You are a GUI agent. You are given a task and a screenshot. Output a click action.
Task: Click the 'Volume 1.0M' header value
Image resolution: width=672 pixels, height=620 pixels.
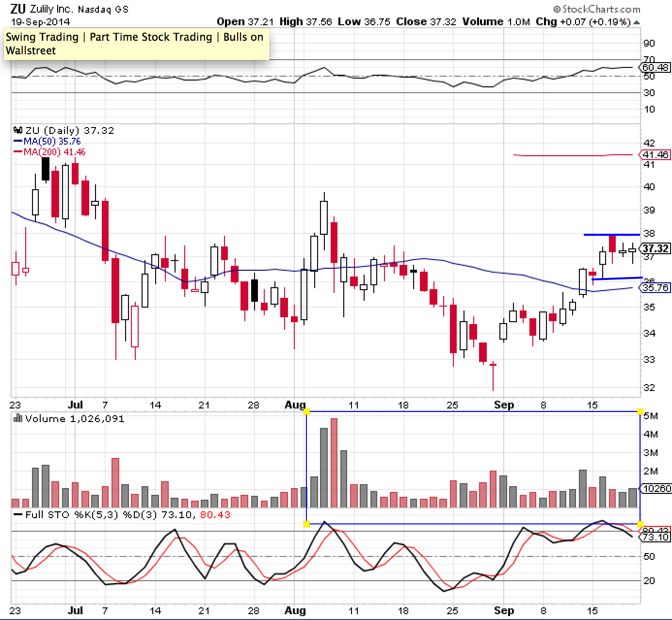tap(496, 22)
